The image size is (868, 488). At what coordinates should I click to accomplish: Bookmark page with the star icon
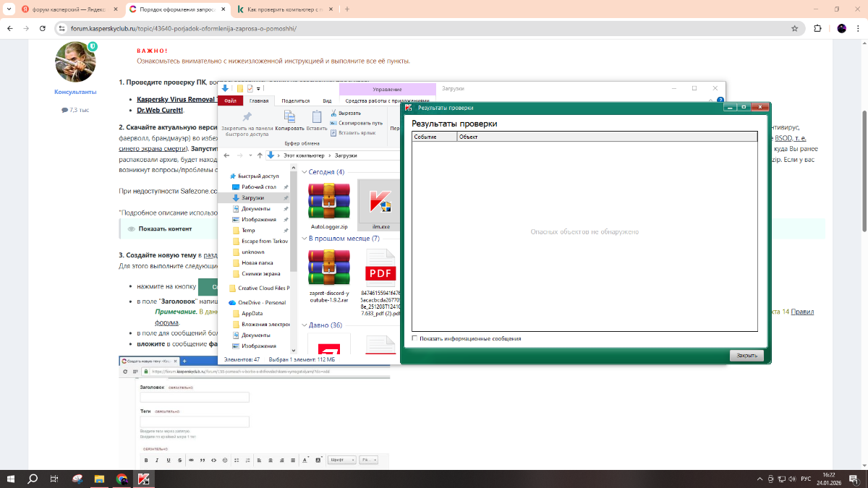coord(794,28)
